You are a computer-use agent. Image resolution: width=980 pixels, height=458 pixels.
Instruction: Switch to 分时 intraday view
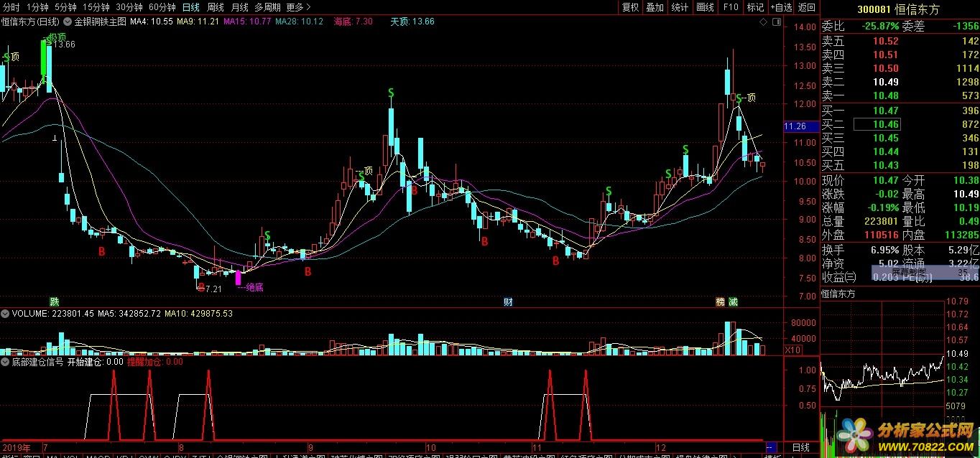[x=11, y=7]
